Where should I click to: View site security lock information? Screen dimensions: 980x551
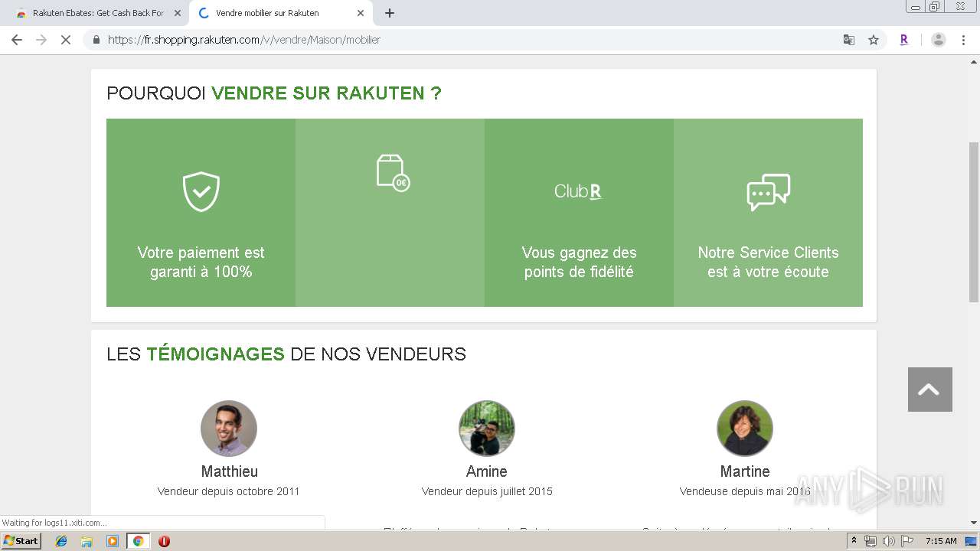tap(96, 40)
